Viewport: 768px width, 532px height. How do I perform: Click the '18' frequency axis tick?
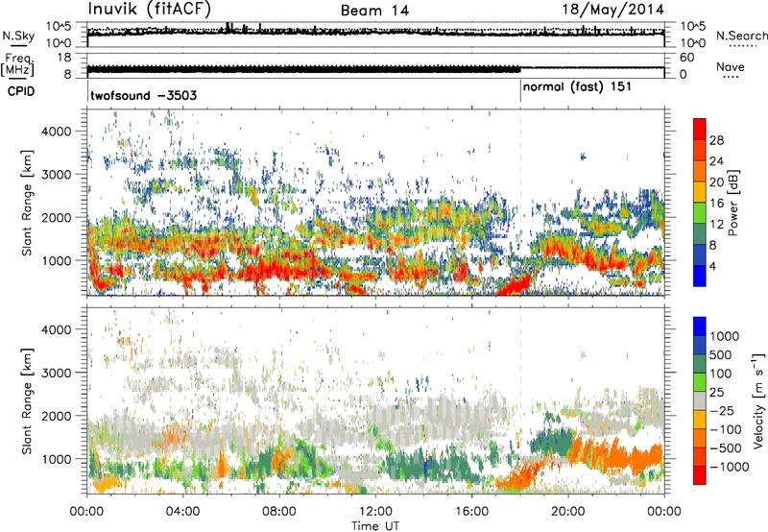(64, 57)
